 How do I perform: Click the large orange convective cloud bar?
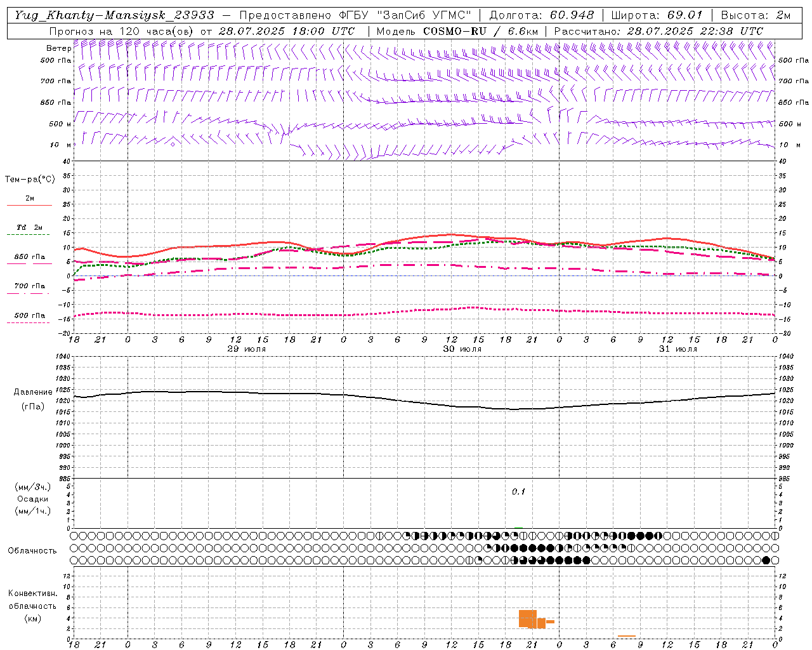[x=528, y=619]
